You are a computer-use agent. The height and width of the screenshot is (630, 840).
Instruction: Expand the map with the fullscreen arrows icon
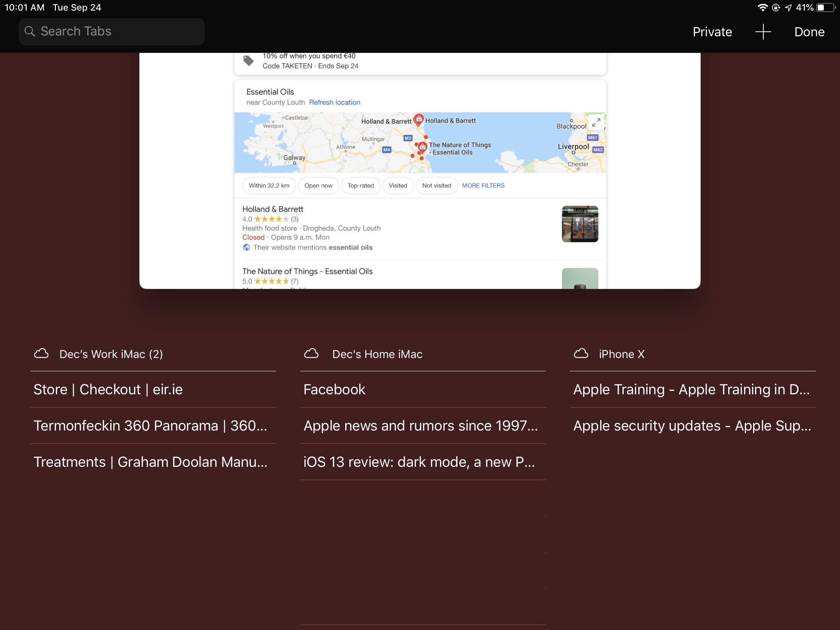coord(596,122)
